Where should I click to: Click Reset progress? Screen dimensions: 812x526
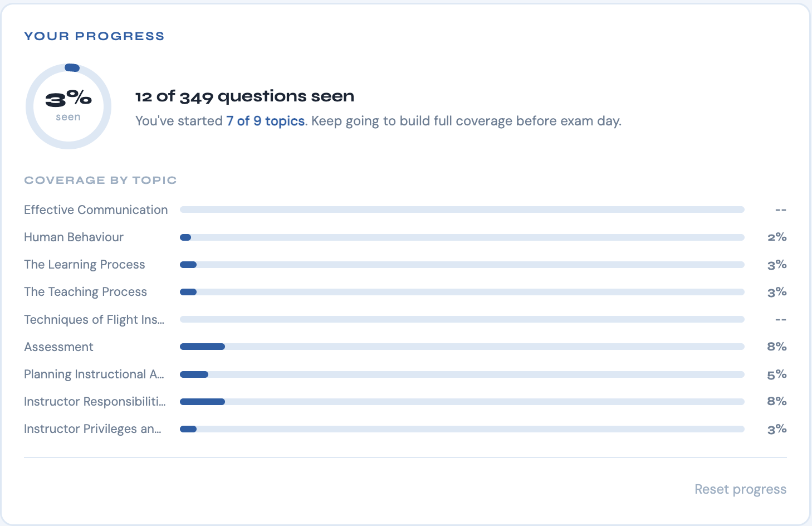[740, 489]
